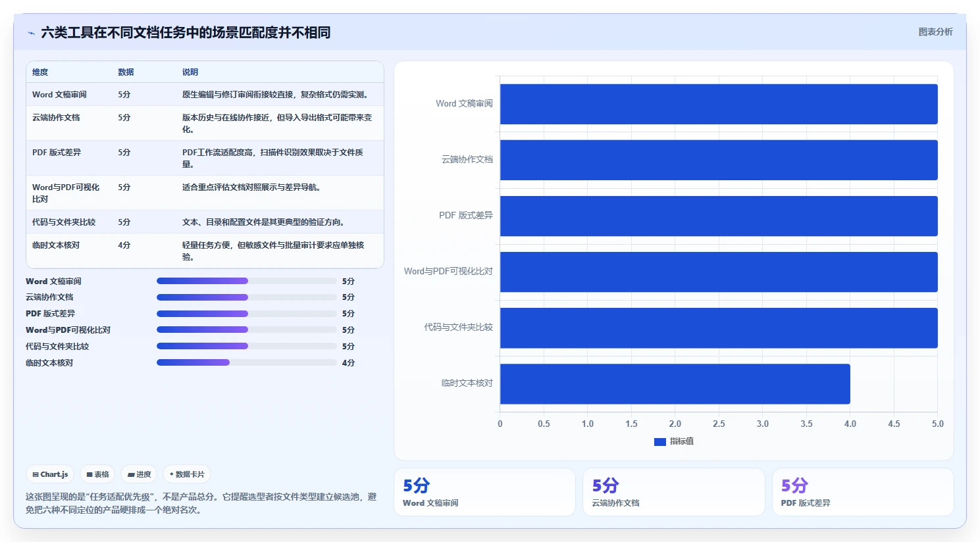Click the Word 文稿审阅 progress bar
980x542 pixels.
(247, 281)
